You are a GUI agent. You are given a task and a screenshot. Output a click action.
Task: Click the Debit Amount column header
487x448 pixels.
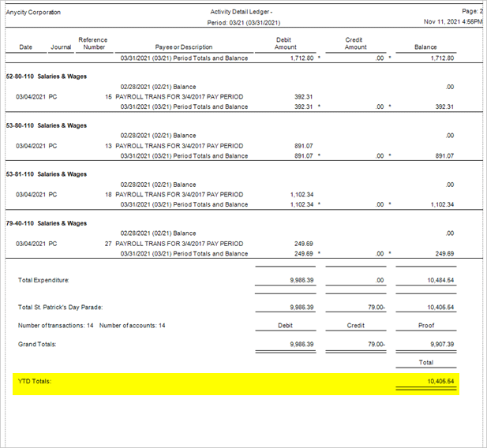[x=285, y=43]
